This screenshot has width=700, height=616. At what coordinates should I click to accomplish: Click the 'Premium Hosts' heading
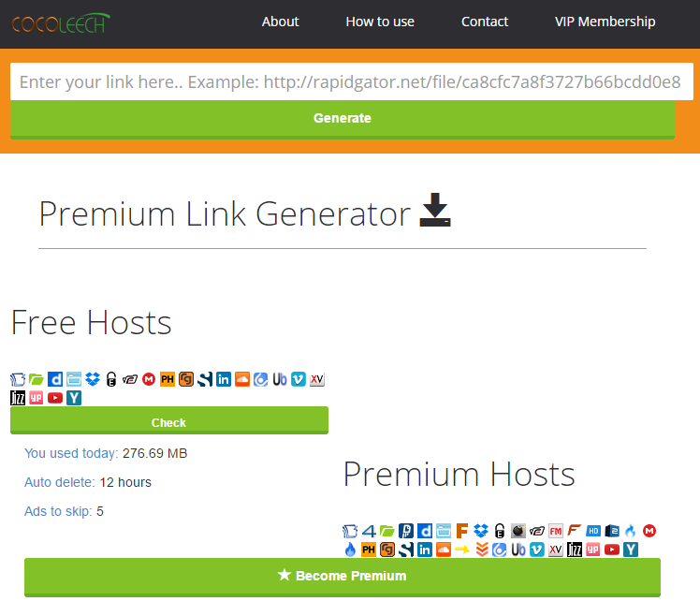pos(459,474)
